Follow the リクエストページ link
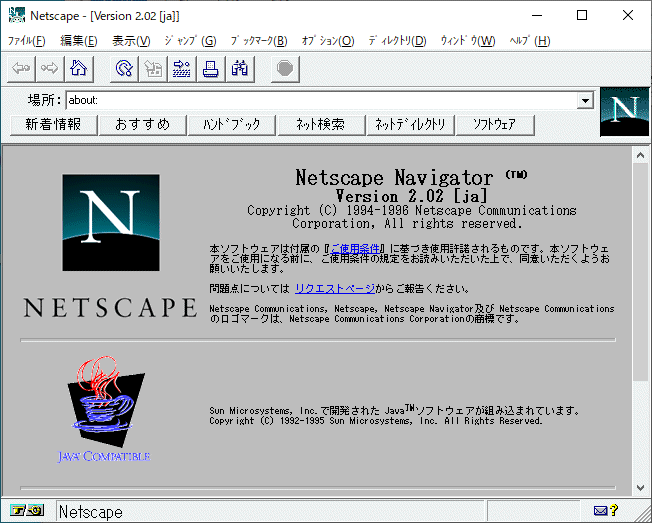 pos(335,289)
